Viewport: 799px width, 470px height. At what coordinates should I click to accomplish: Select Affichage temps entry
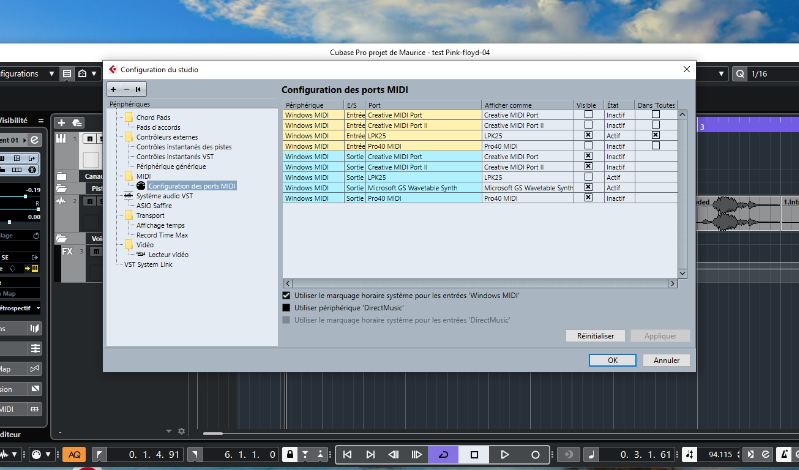point(160,225)
